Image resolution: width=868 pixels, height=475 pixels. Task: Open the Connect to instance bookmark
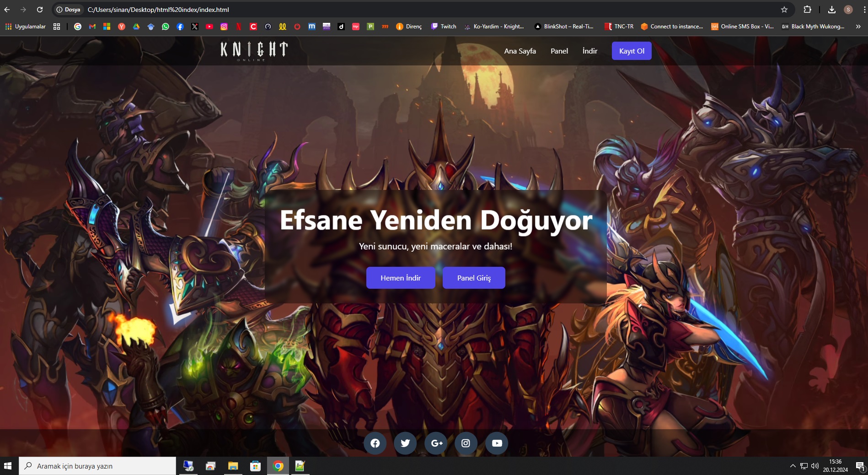[x=672, y=27]
